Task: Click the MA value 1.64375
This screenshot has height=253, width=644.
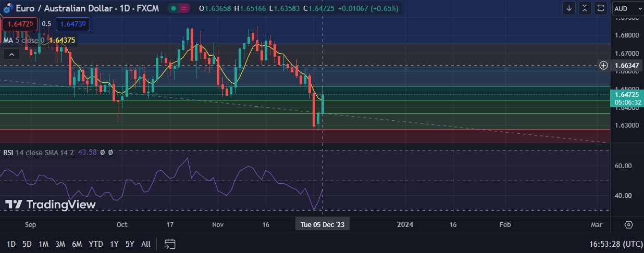Action: 61,40
